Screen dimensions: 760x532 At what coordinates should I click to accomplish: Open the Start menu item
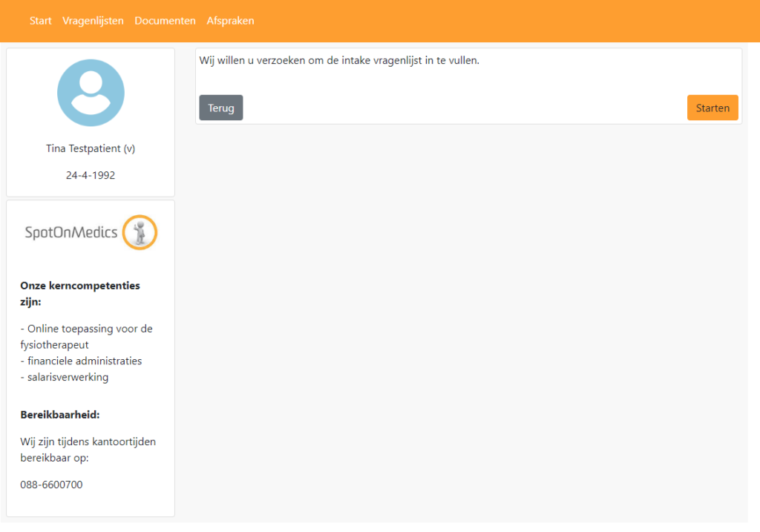pos(40,21)
